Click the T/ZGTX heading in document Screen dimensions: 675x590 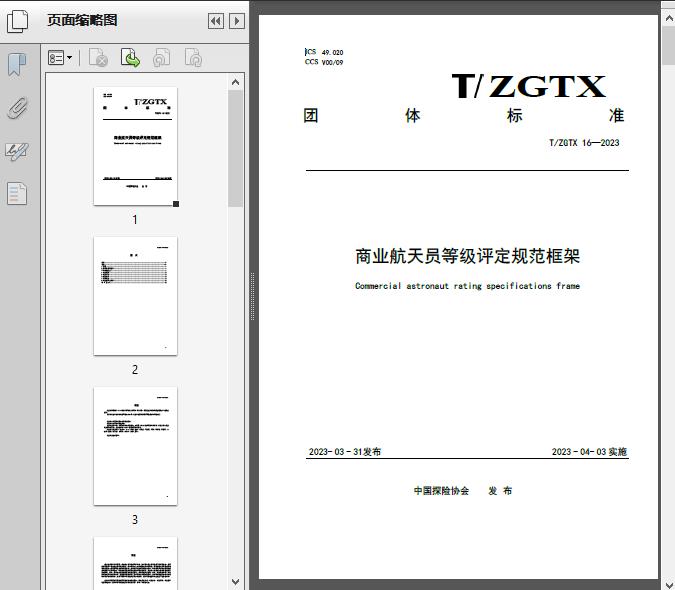529,86
